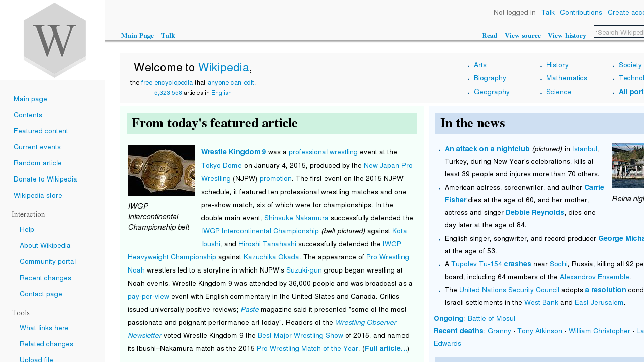Open United Nations Security Council link
The width and height of the screenshot is (644, 362).
[x=509, y=290]
